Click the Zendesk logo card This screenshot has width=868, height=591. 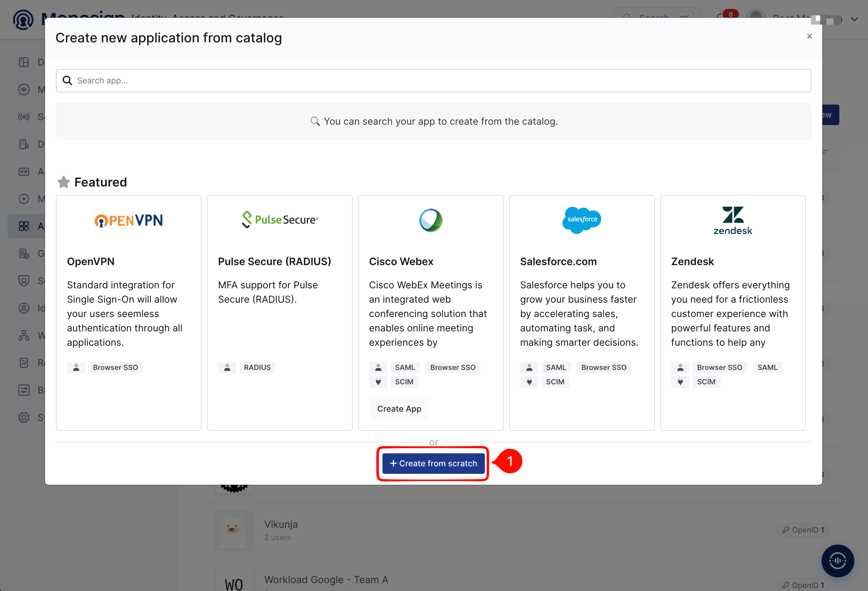tap(733, 312)
